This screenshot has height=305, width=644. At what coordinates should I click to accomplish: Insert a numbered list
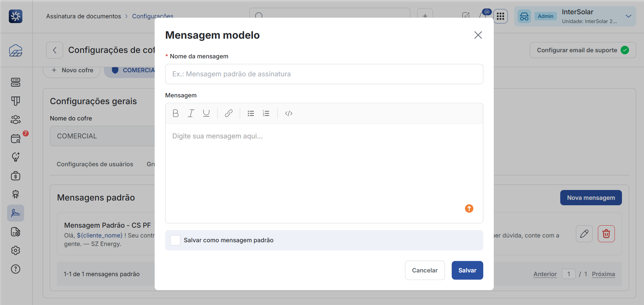(266, 113)
